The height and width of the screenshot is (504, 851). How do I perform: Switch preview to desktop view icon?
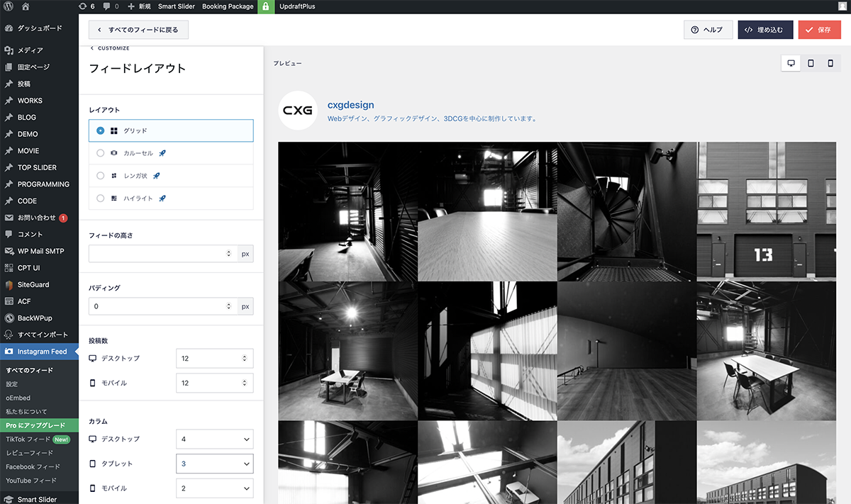[791, 63]
